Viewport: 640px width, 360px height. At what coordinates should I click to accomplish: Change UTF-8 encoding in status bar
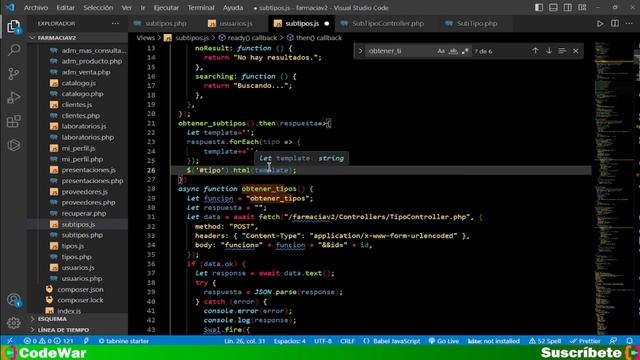point(322,341)
